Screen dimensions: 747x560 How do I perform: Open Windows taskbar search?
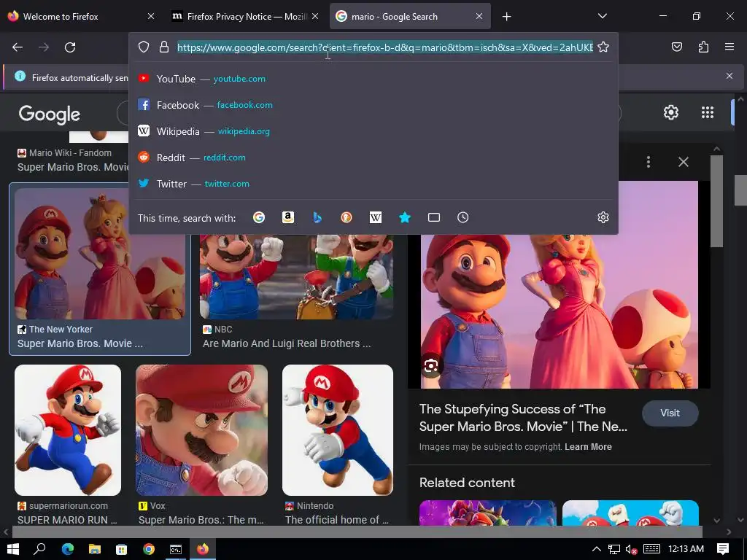point(39,549)
